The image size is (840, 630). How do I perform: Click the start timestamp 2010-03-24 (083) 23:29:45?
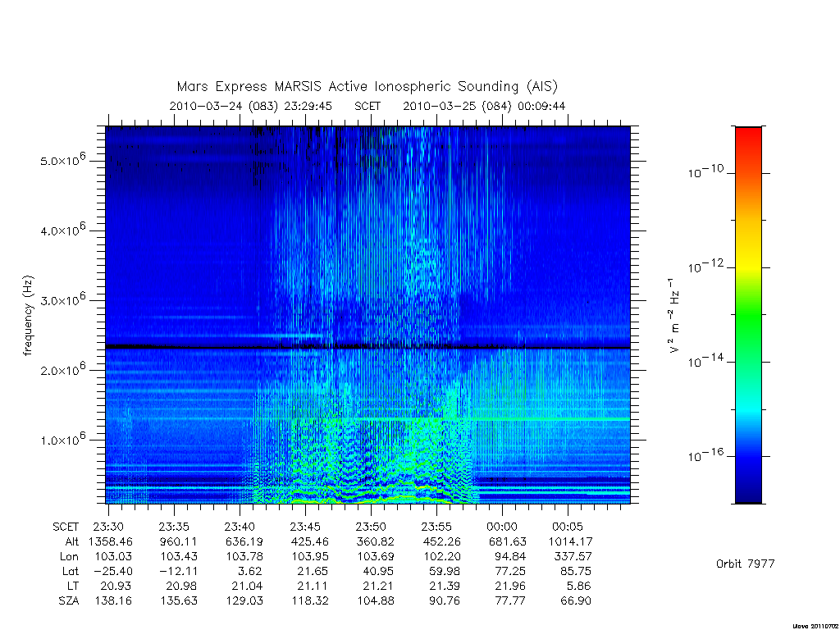tap(251, 106)
